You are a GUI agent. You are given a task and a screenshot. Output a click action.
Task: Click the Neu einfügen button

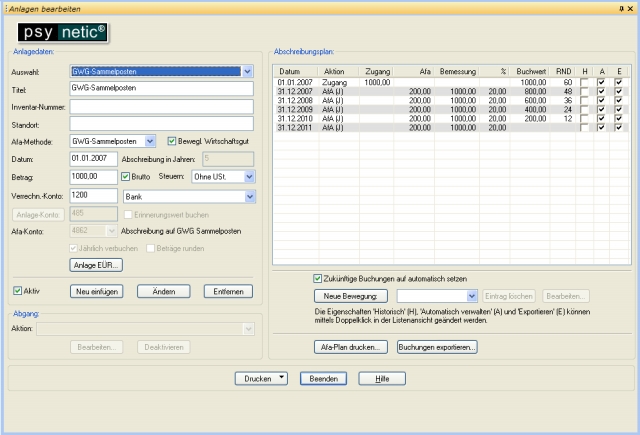coord(97,291)
